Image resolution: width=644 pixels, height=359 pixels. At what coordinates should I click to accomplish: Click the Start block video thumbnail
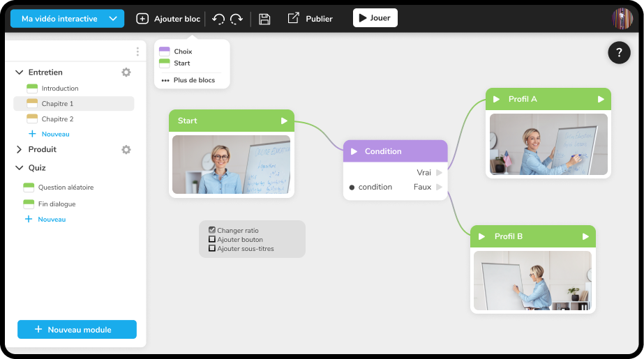(231, 165)
